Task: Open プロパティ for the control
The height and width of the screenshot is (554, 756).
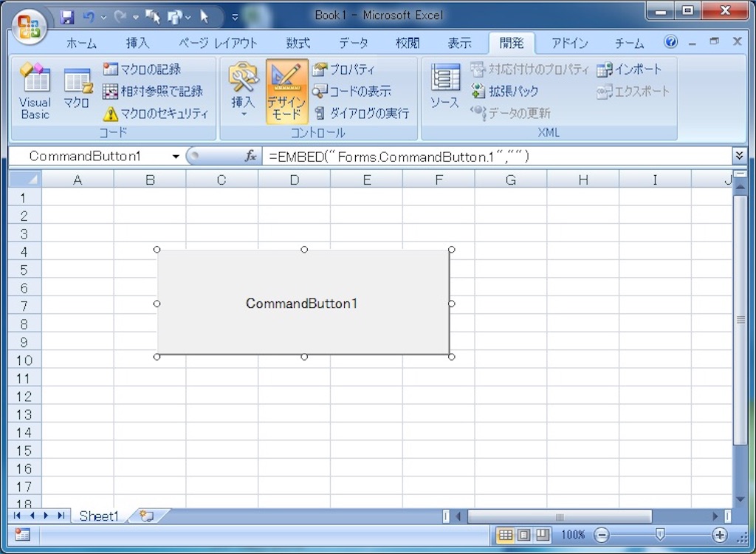Action: (343, 69)
